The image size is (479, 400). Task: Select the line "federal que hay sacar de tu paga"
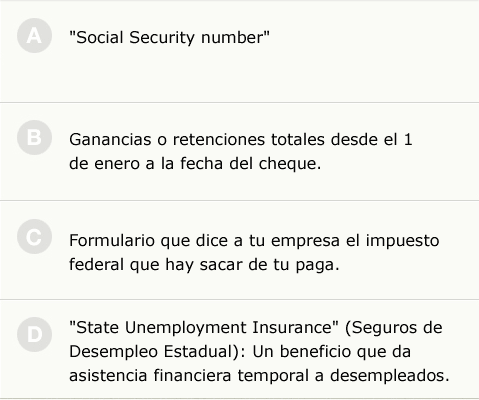pos(204,265)
